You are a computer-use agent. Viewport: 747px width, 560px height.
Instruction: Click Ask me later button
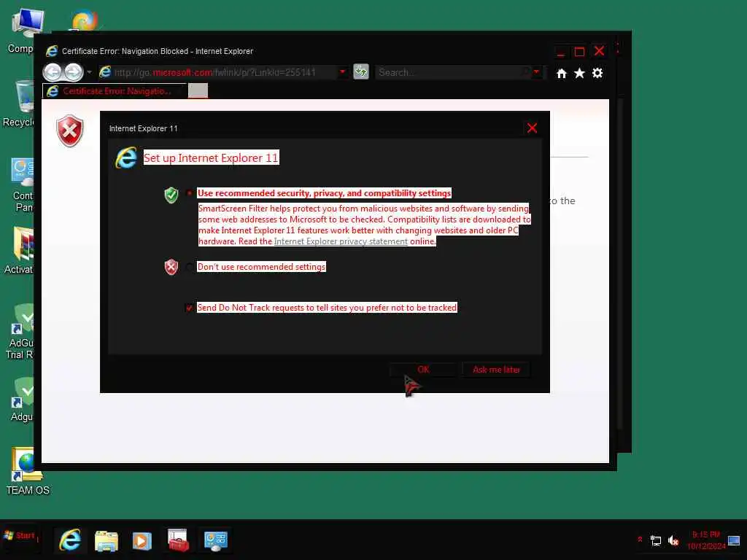click(496, 370)
